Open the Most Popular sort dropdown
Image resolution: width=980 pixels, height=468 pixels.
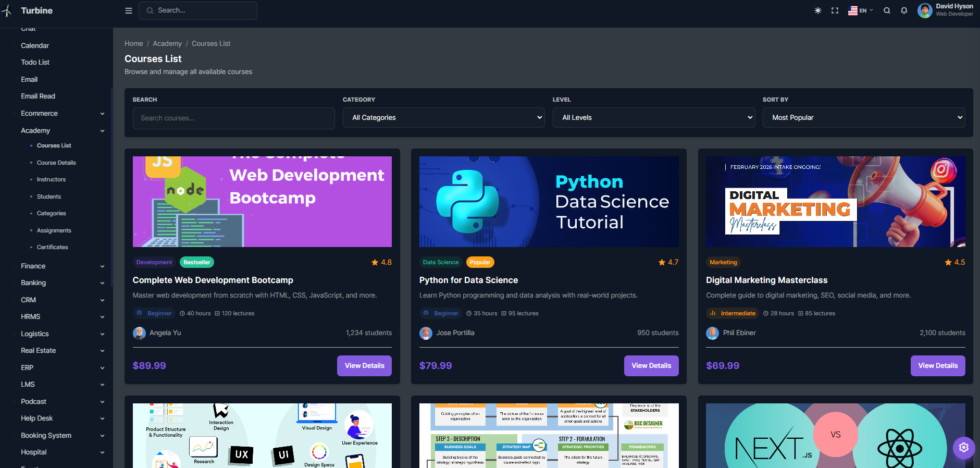click(864, 118)
